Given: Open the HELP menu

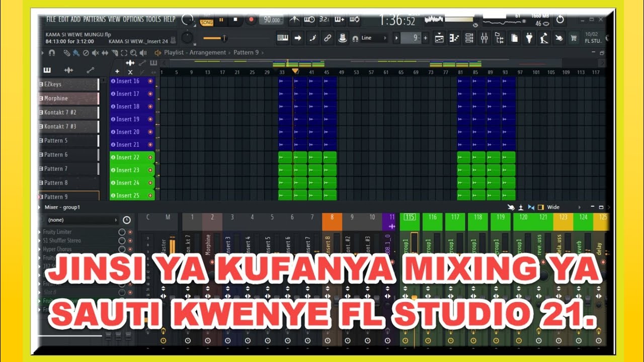Looking at the screenshot, I should (x=170, y=19).
